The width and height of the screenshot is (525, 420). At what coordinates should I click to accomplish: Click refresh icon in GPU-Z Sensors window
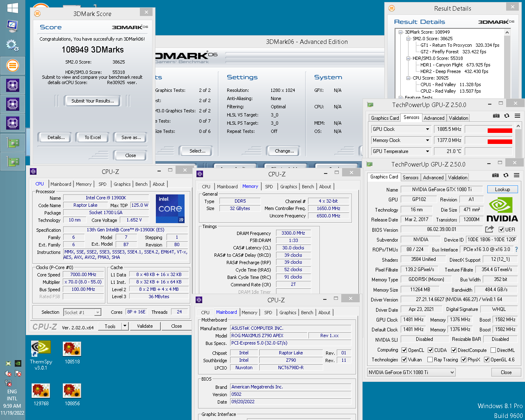[x=507, y=116]
